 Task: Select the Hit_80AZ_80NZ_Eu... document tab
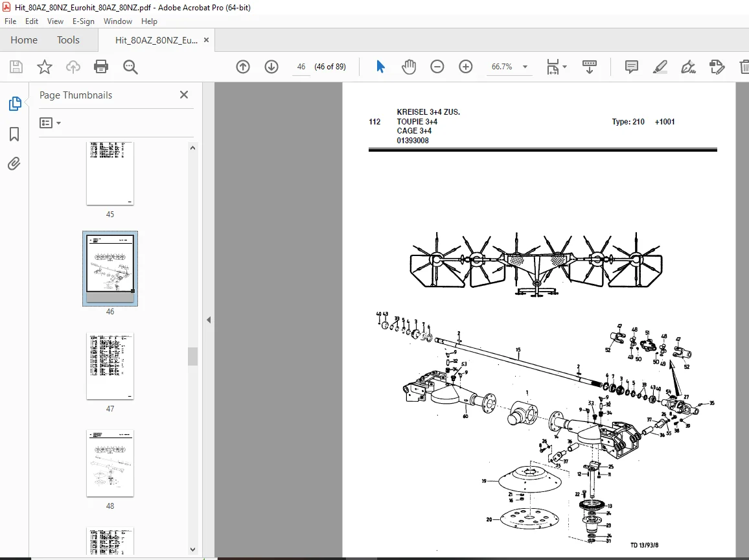point(156,41)
